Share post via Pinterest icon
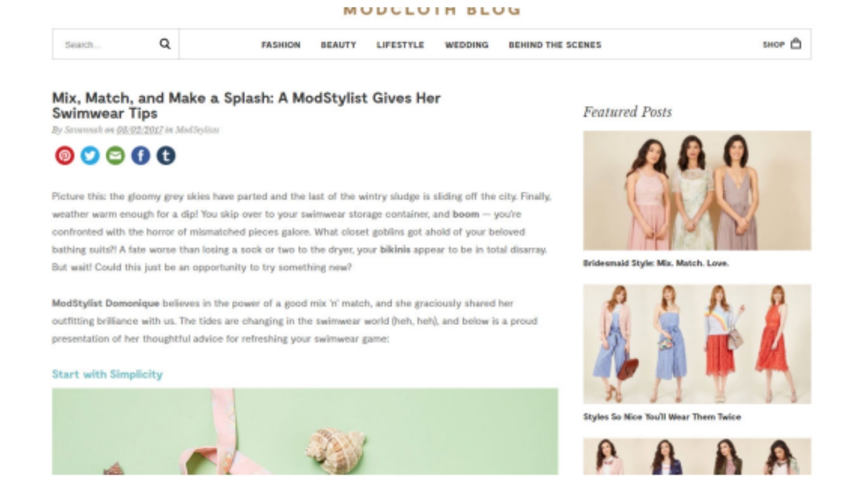 65,156
